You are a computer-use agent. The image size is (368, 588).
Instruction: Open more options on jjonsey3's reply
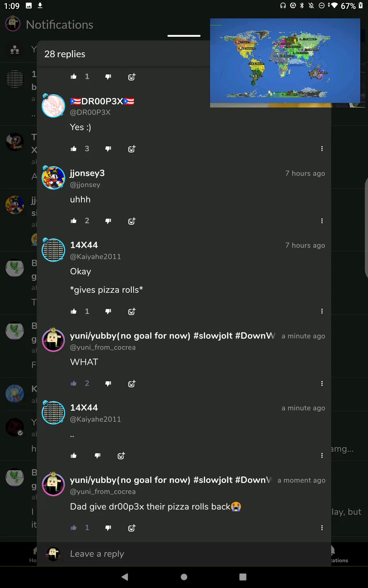pos(322,221)
